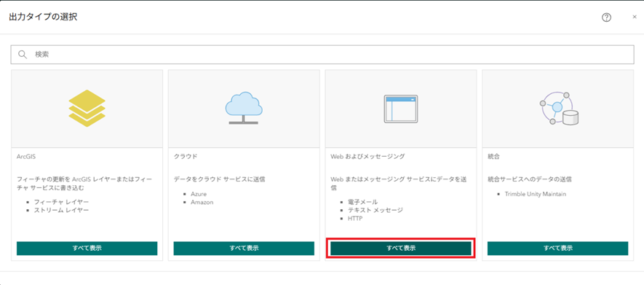Click the magnifier icon in search box
The width and height of the screenshot is (644, 285).
[22, 54]
